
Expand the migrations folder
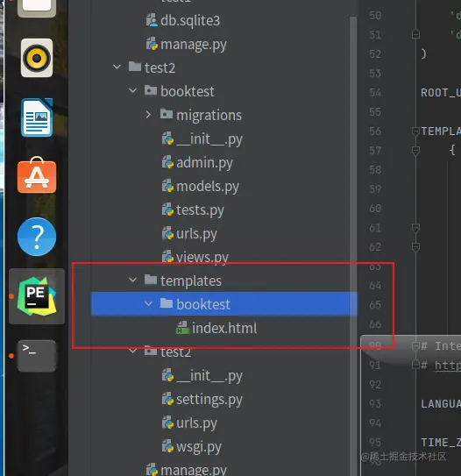point(148,115)
